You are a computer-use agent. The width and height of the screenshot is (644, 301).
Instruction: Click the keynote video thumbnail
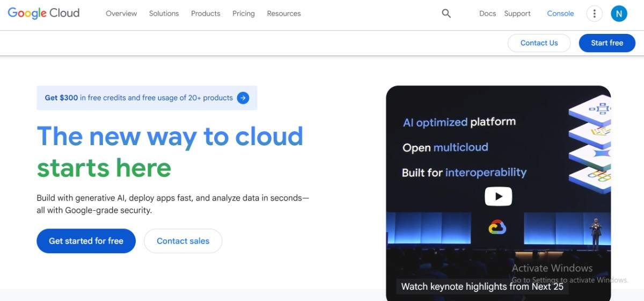[499, 193]
